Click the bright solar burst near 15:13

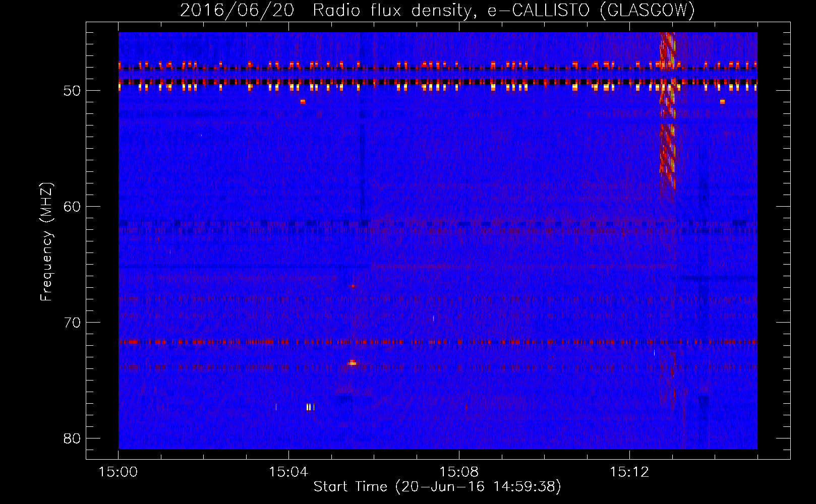(x=668, y=111)
